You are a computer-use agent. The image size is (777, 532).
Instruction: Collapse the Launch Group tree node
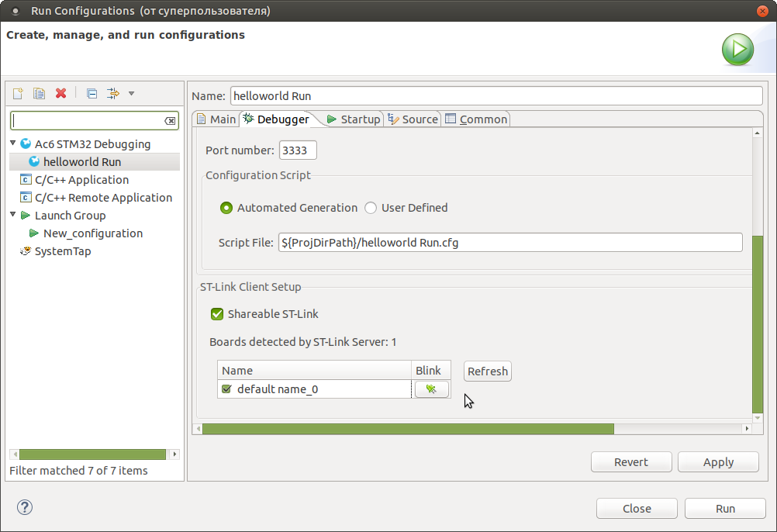click(13, 215)
